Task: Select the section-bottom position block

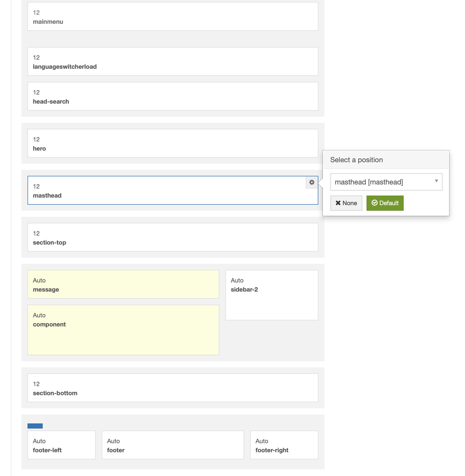Action: [x=173, y=388]
